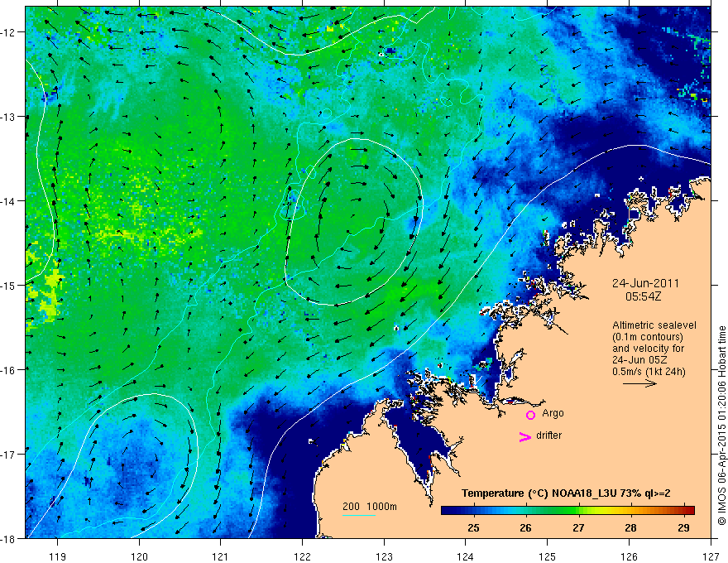Image resolution: width=728 pixels, height=563 pixels.
Task: Click the velocity scale reference arrow
Action: (x=639, y=383)
